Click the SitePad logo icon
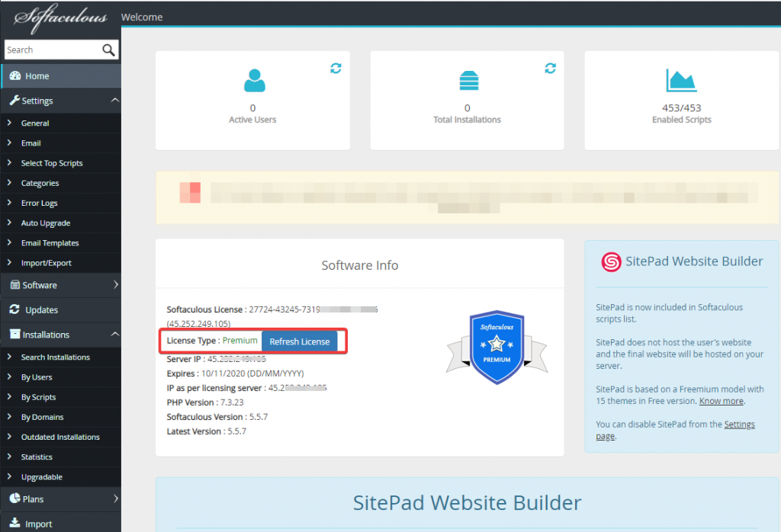 click(611, 261)
